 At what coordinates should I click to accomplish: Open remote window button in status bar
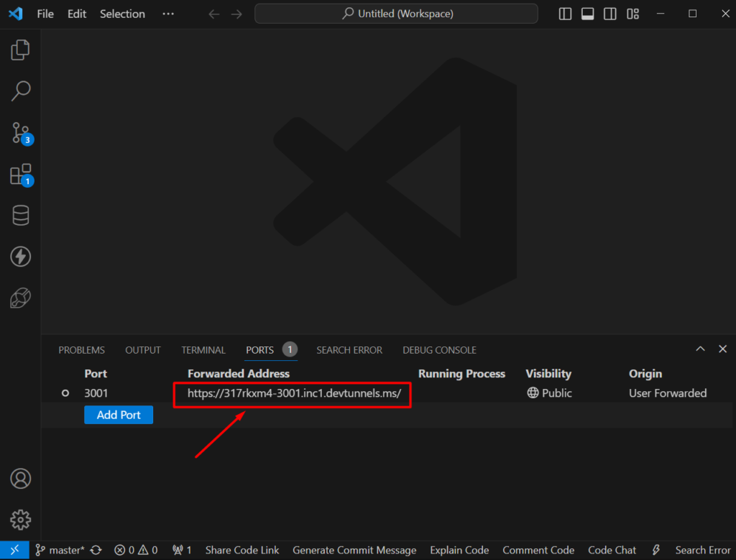click(x=14, y=550)
